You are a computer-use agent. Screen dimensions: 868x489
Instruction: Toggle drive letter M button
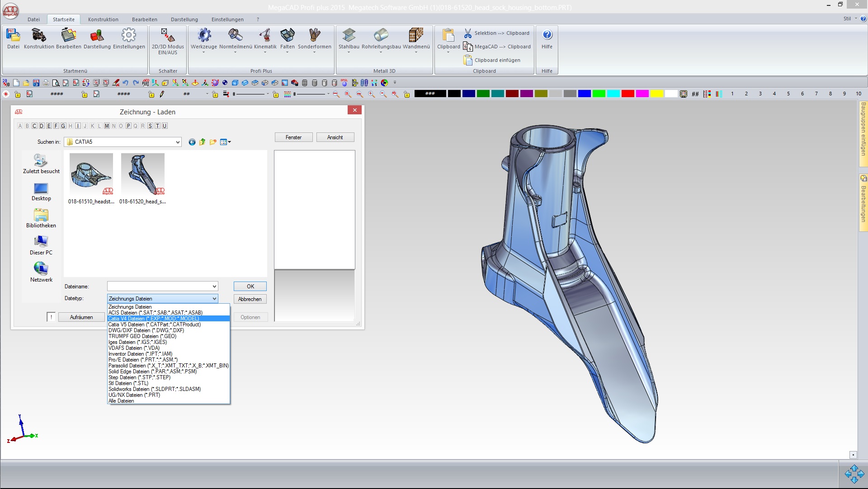[x=107, y=126]
